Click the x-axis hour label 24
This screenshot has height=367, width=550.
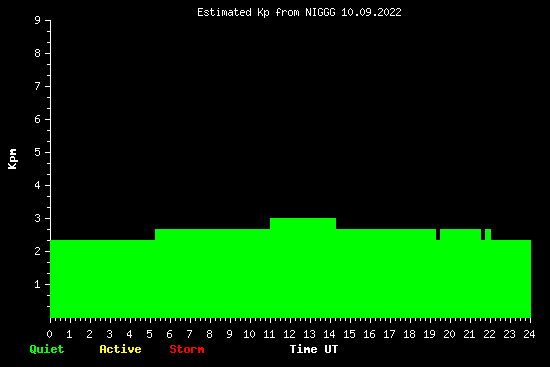[529, 334]
